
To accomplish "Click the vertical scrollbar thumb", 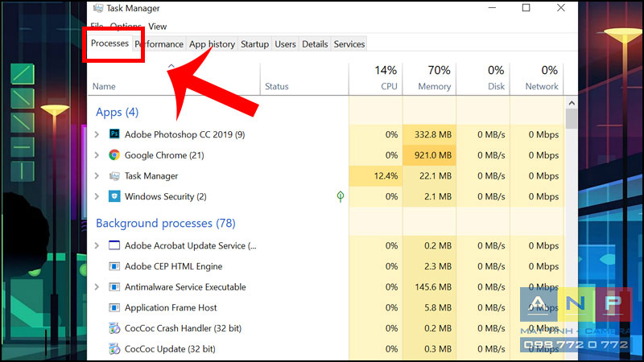I will click(572, 119).
